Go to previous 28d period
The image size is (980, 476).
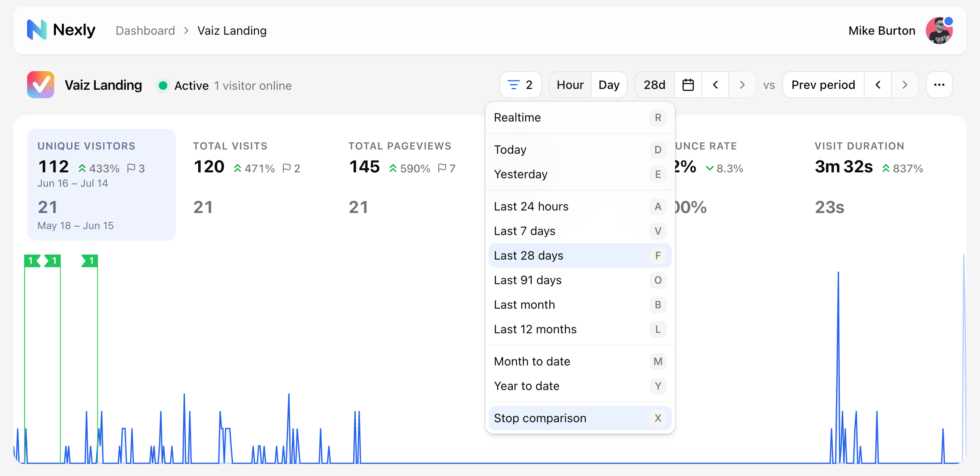coord(715,85)
